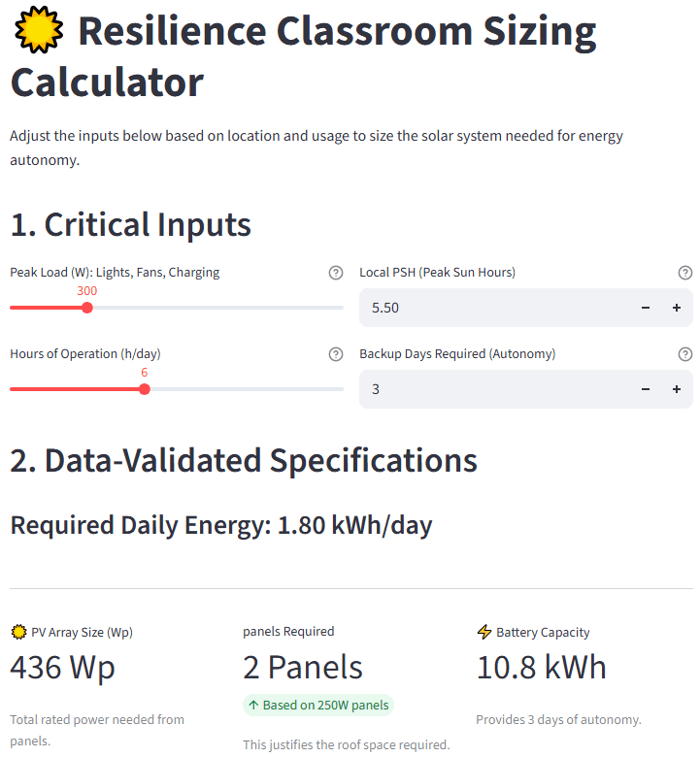Click the green 'Based on 250W panels' badge
This screenshot has width=700, height=757.
(x=317, y=706)
